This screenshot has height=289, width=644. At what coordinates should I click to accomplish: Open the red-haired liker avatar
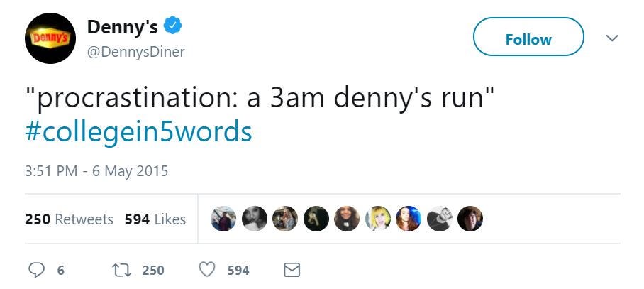pos(409,219)
